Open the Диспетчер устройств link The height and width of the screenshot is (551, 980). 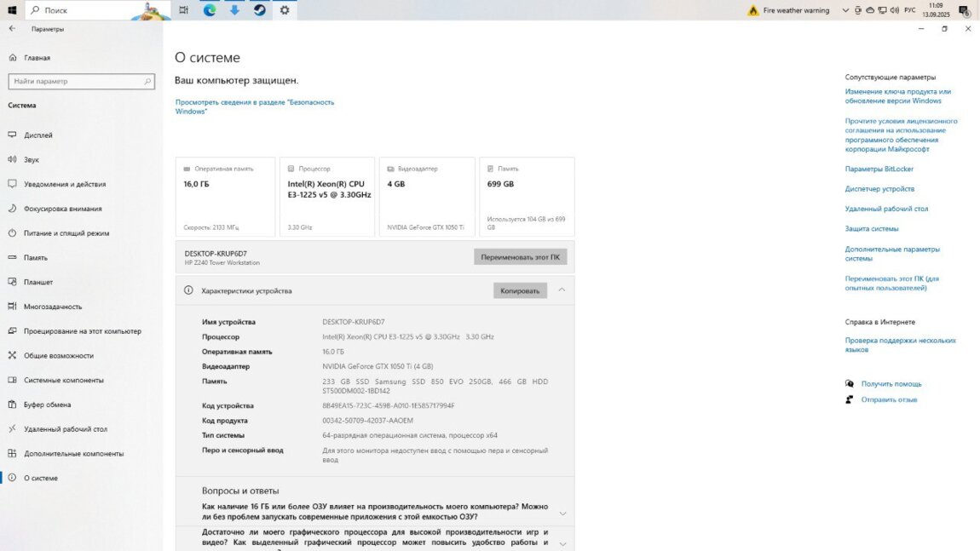tap(879, 189)
